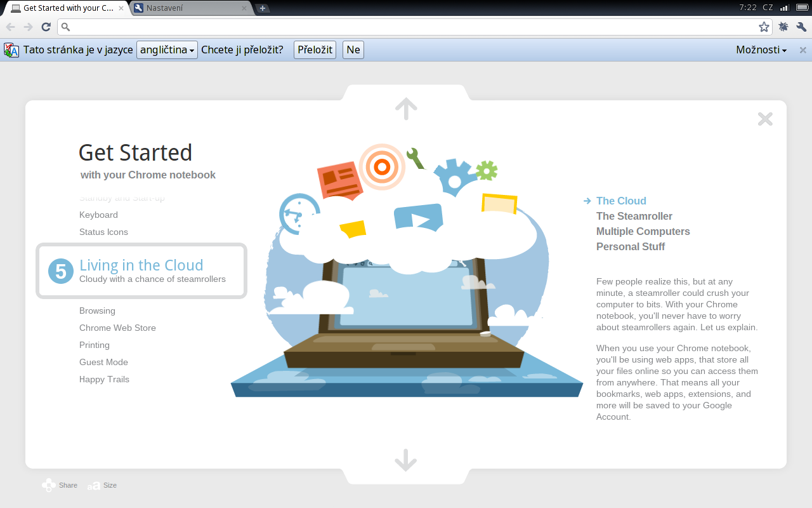This screenshot has height=508, width=812.
Task: Select The Cloud subsection
Action: [x=621, y=201]
